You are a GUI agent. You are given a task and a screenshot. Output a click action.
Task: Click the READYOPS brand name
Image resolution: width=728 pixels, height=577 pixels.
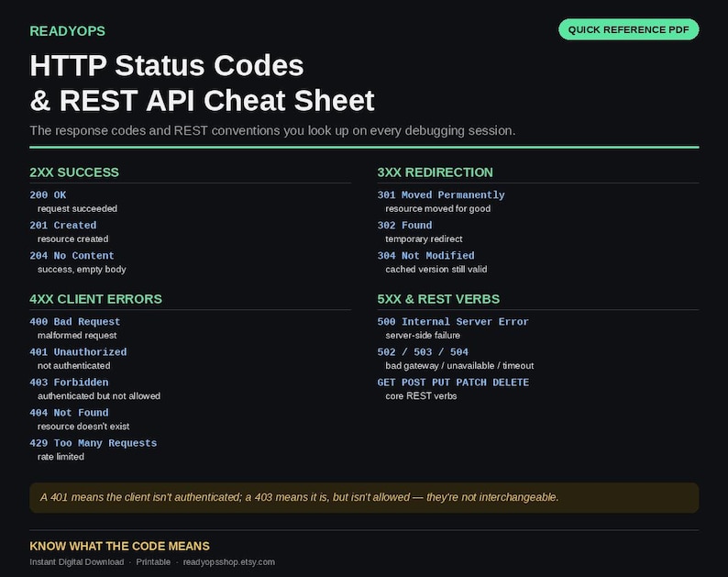pyautogui.click(x=67, y=31)
